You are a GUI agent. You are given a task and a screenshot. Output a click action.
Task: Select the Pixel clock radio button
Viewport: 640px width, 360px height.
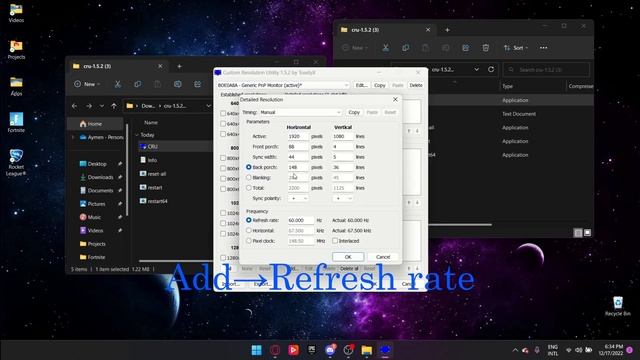[249, 241]
